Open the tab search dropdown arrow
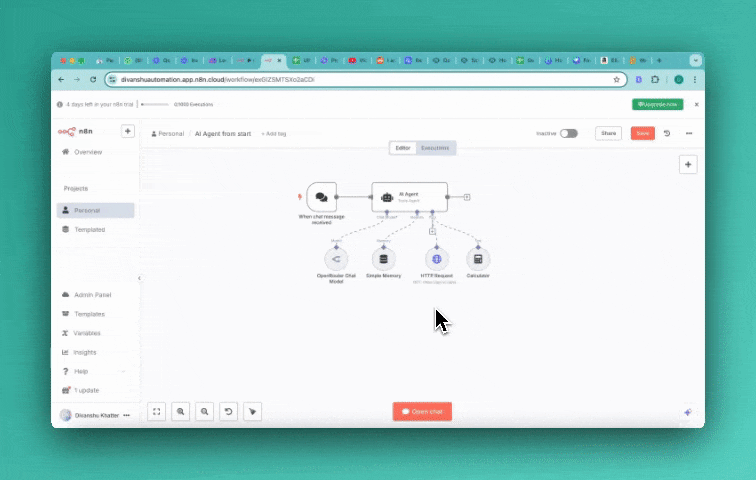Viewport: 756px width, 480px height. pos(695,60)
